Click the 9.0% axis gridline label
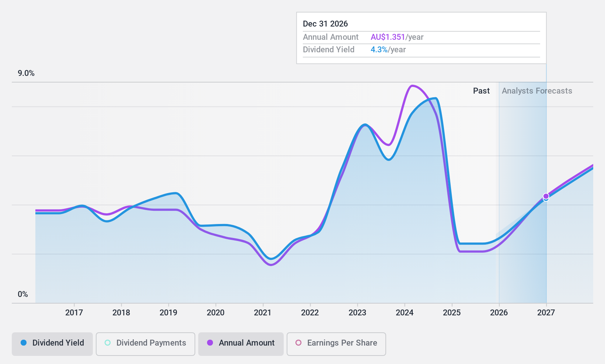The image size is (605, 364). pos(26,73)
